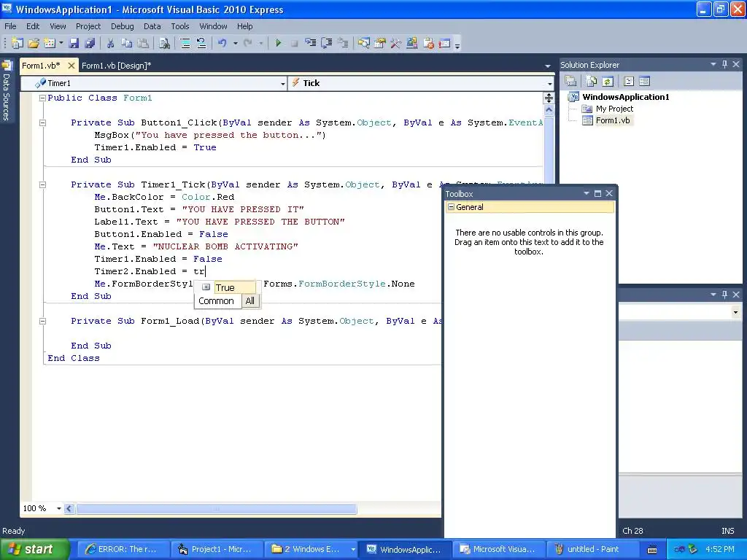This screenshot has height=560, width=747.
Task: Open the toolbar options overflow dropdown
Action: click(x=457, y=44)
